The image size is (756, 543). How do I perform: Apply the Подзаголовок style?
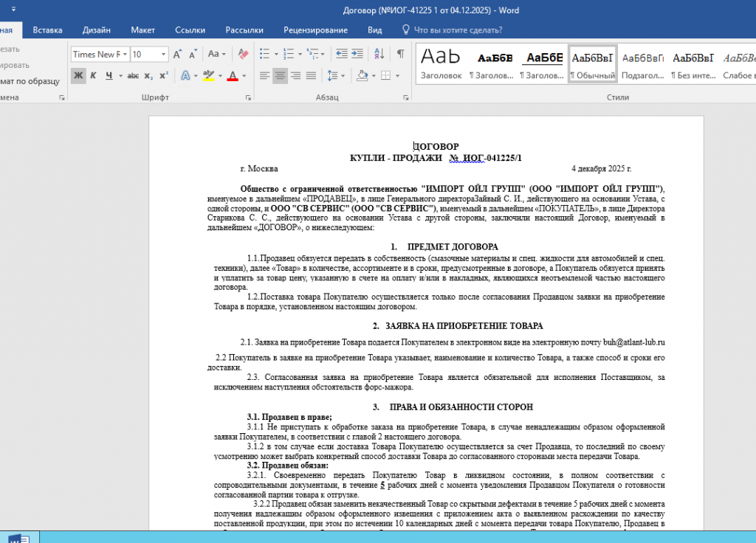pyautogui.click(x=643, y=64)
